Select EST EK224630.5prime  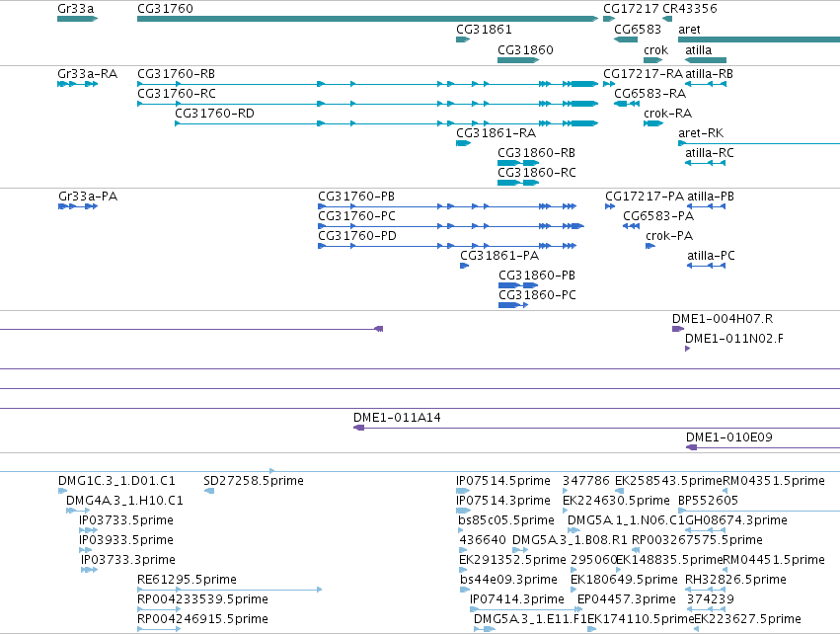click(616, 501)
